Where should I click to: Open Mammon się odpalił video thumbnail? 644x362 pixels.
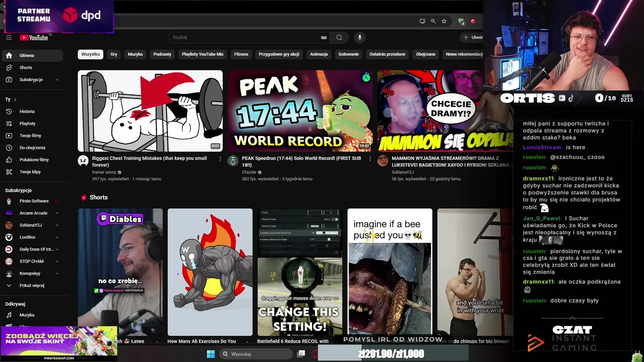pos(445,111)
